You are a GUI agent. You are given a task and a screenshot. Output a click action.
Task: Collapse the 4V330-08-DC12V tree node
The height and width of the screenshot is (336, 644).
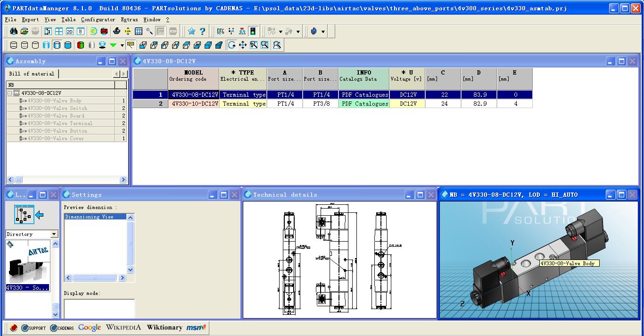coord(9,93)
